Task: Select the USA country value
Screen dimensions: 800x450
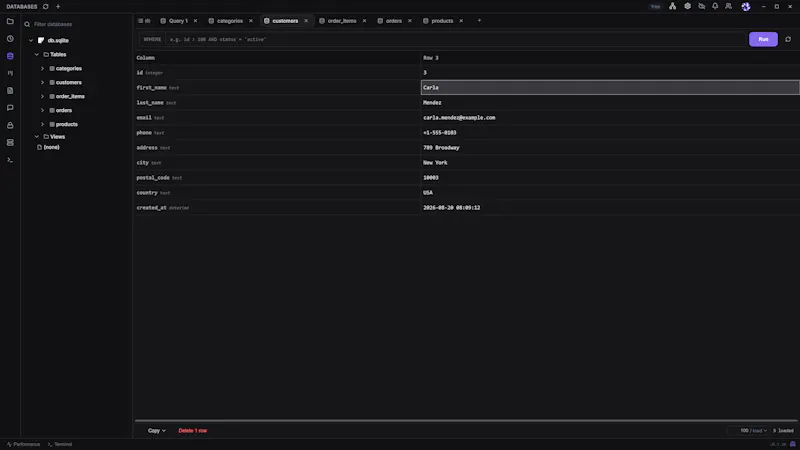Action: click(428, 193)
